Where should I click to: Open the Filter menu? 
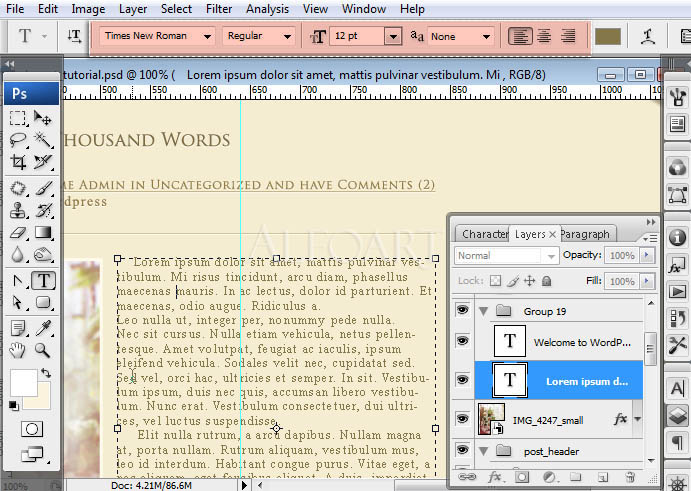click(x=219, y=9)
